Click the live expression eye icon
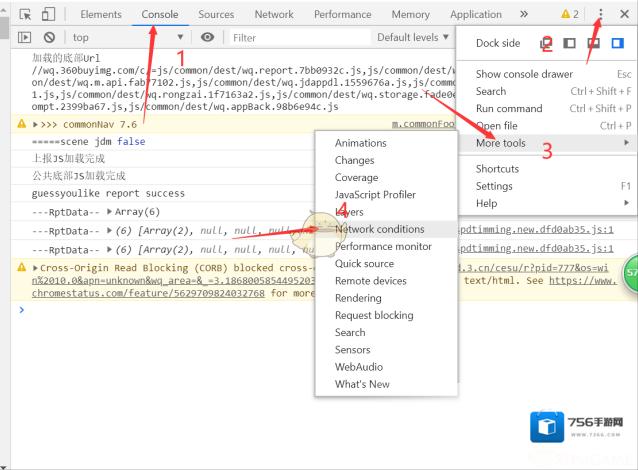Screen dimensions: 638x470 207,37
